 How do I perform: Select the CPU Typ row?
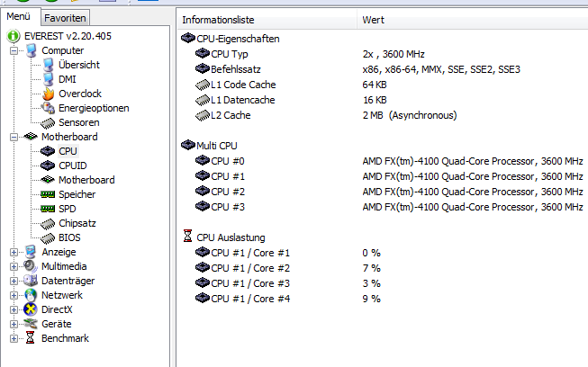click(x=383, y=54)
